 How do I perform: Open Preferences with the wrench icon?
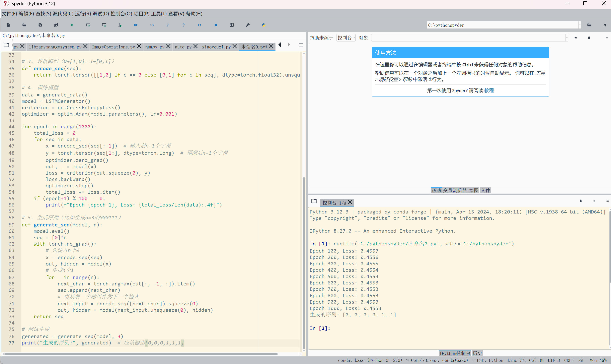[x=248, y=25]
